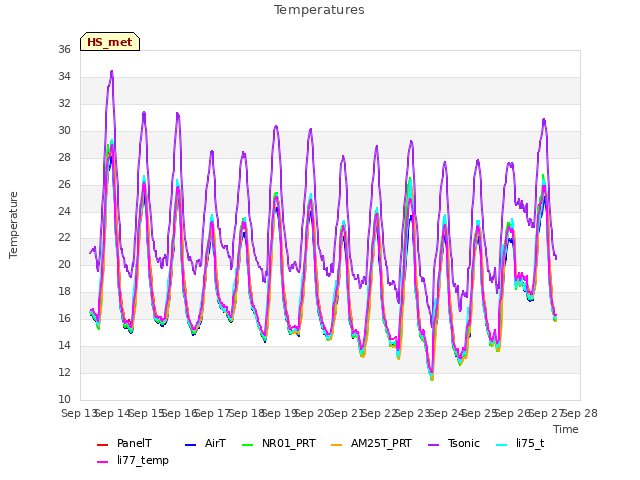Click the red PanelT legend color marker
Viewport: 640px width, 480px height.
(x=102, y=444)
